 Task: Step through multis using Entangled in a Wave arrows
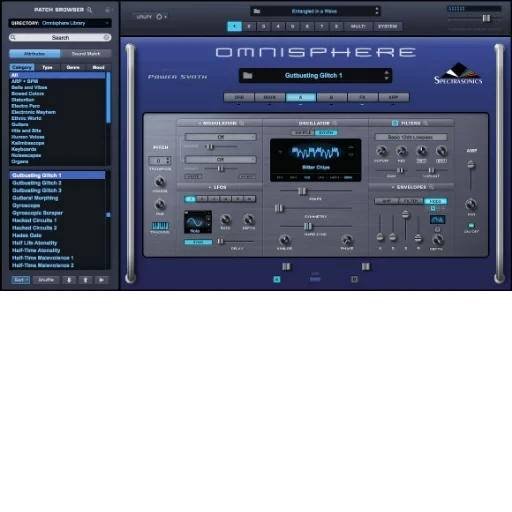point(377,11)
